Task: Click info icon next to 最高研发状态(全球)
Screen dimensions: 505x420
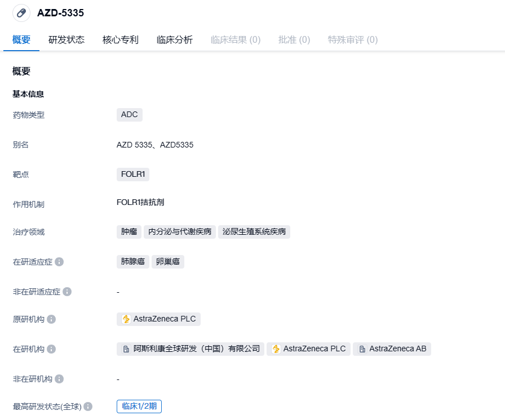Action: pos(88,406)
